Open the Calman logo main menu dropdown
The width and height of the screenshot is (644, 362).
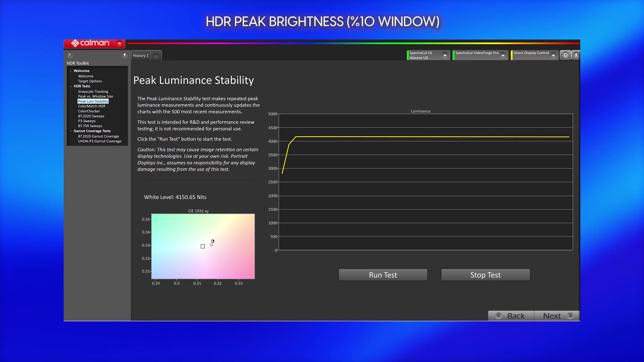point(120,43)
